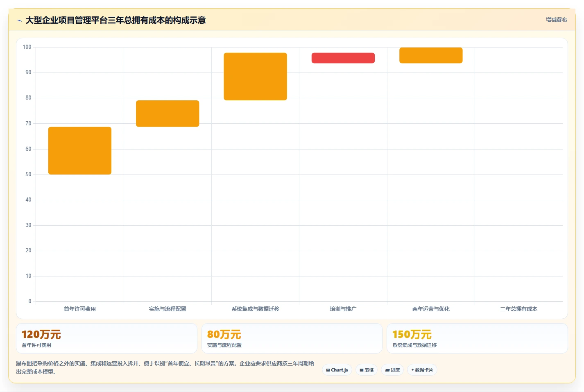Click x-axis label 三年总拥有成本
The height and width of the screenshot is (392, 584).
tap(518, 309)
